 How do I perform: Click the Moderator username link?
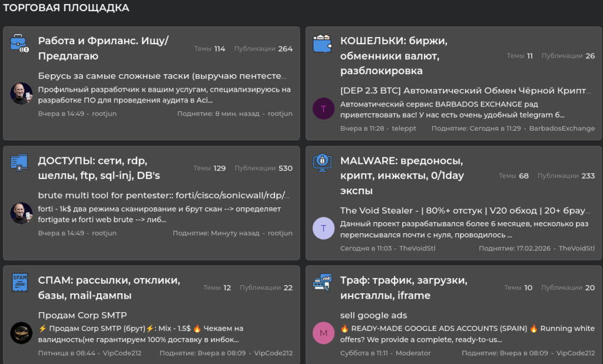(413, 353)
